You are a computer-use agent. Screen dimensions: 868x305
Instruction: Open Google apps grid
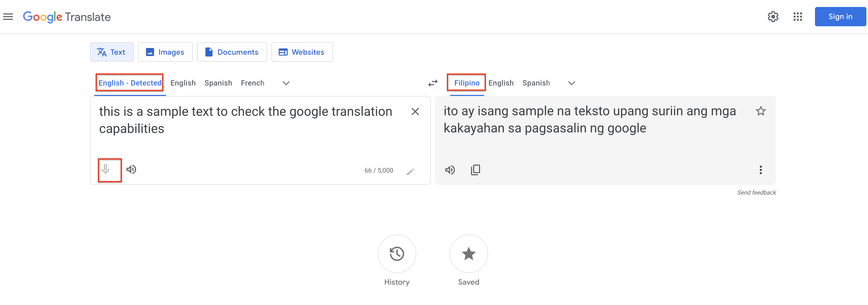coord(798,17)
